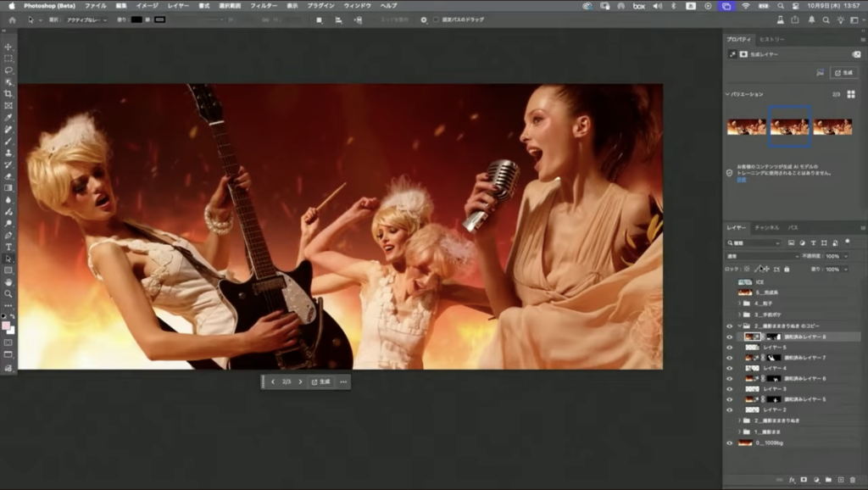Select the Move tool in the toolbar
This screenshot has height=490, width=868.
click(x=8, y=47)
